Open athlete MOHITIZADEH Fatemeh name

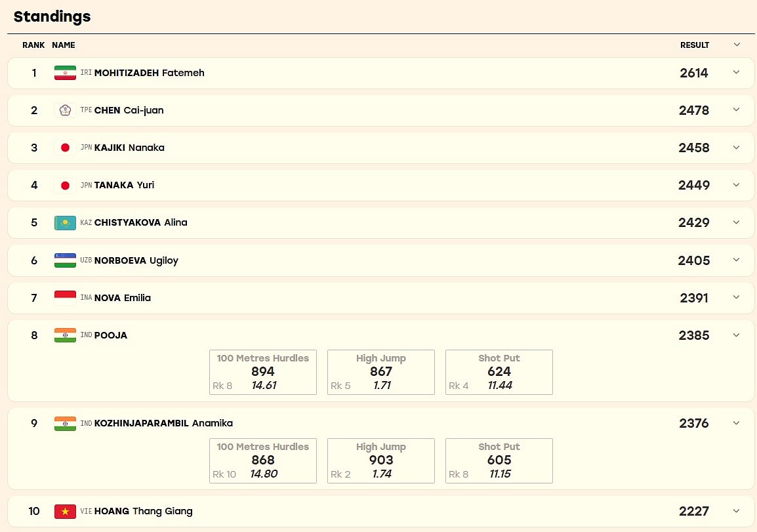(149, 73)
